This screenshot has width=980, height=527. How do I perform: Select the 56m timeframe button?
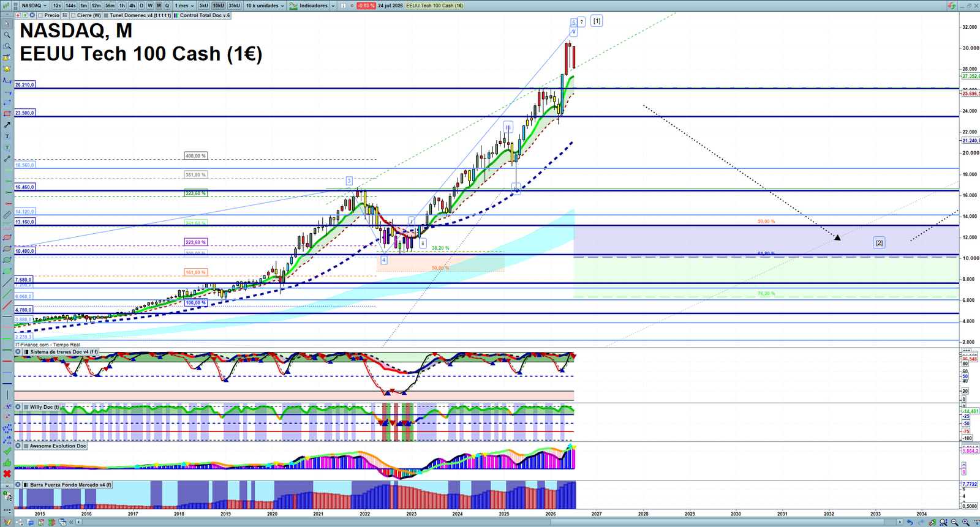110,6
